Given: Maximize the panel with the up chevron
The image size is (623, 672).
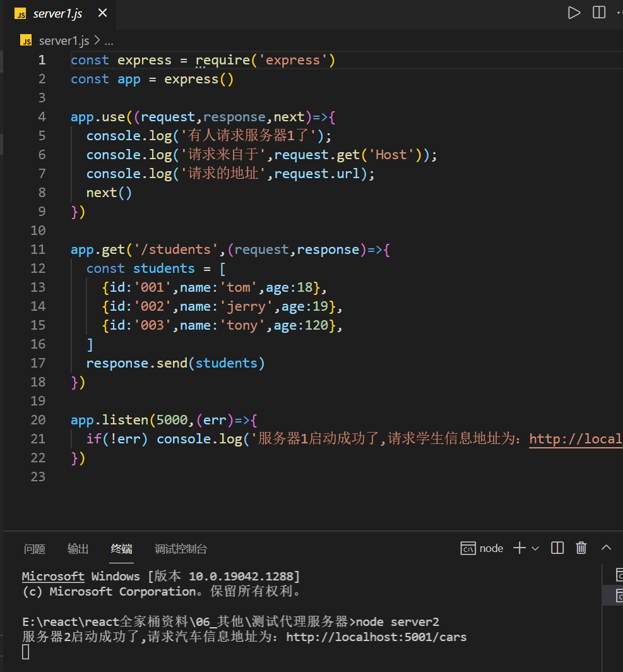Looking at the screenshot, I should pyautogui.click(x=606, y=548).
